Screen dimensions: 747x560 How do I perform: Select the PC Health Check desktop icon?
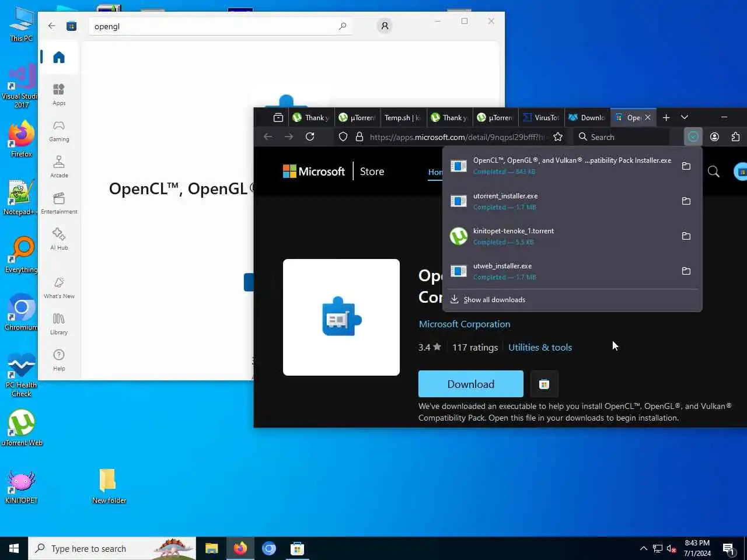pos(22,375)
